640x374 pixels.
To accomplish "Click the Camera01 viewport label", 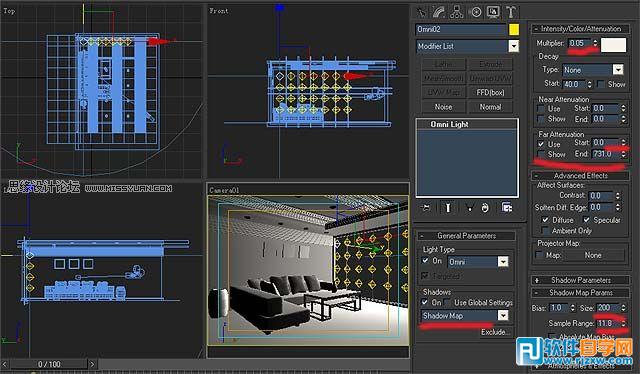I will [224, 190].
